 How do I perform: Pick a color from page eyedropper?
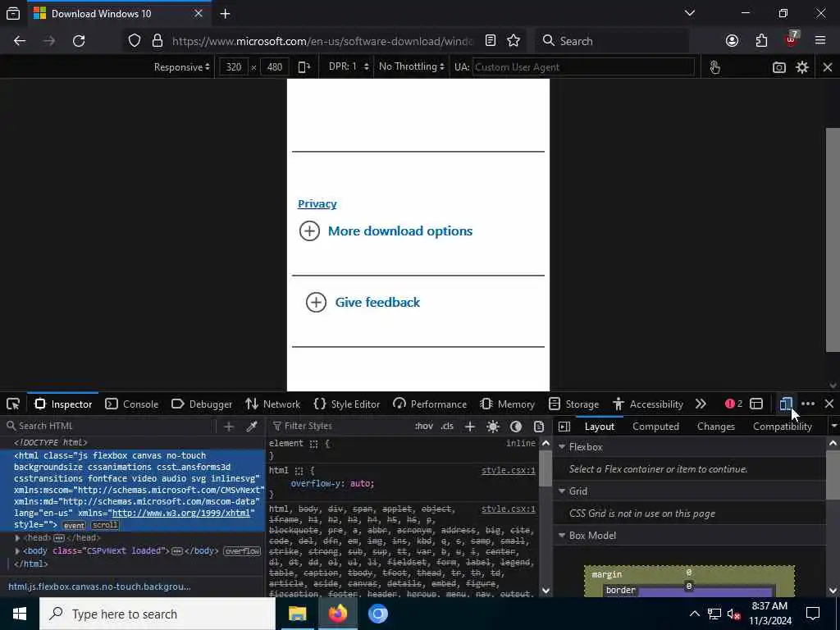click(x=251, y=427)
